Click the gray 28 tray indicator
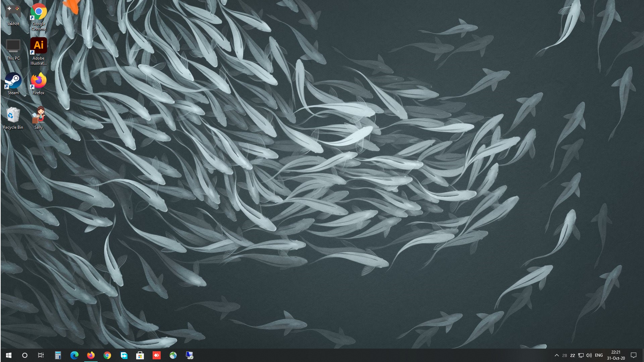 (x=565, y=355)
